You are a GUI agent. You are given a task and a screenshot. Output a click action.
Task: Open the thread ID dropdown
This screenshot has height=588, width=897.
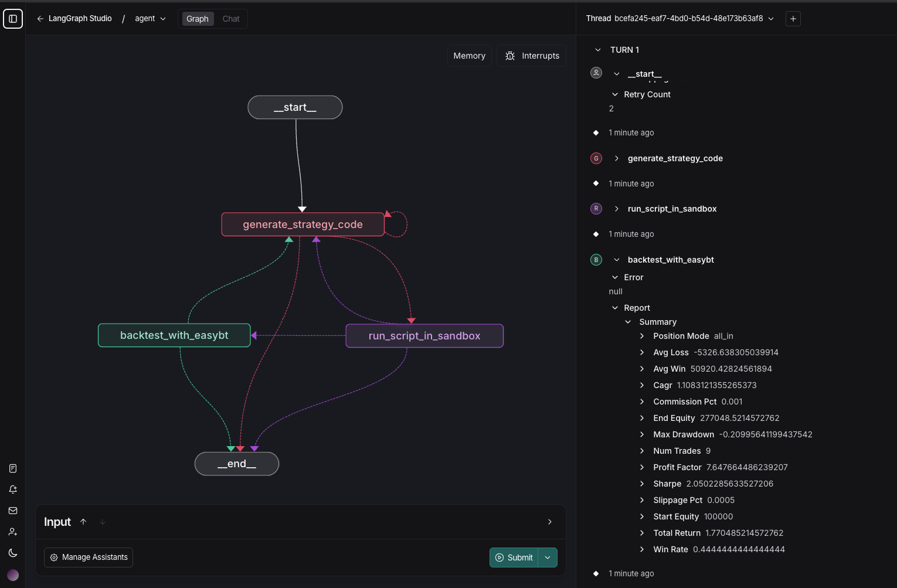770,19
